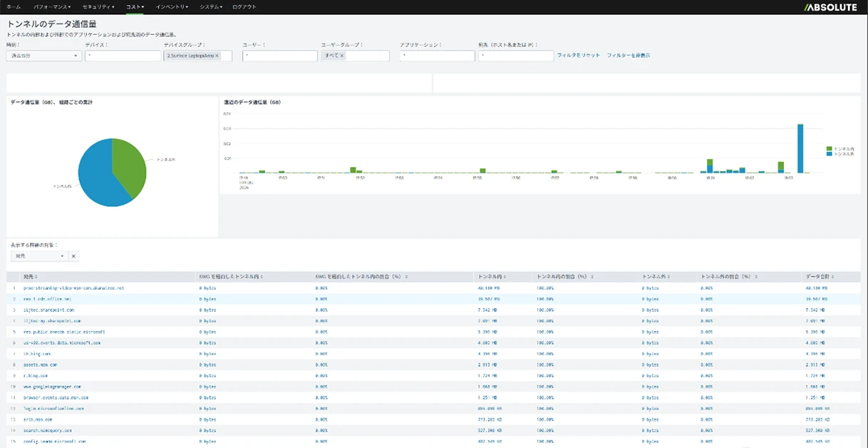The width and height of the screenshot is (868, 448).
Task: Click the ABSOLUTE logo in header
Action: point(831,7)
